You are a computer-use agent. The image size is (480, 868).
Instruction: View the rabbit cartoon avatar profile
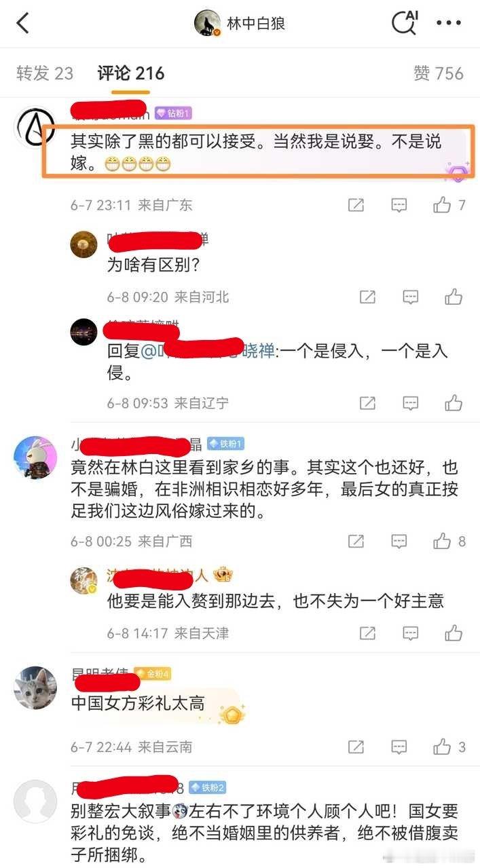[35, 457]
